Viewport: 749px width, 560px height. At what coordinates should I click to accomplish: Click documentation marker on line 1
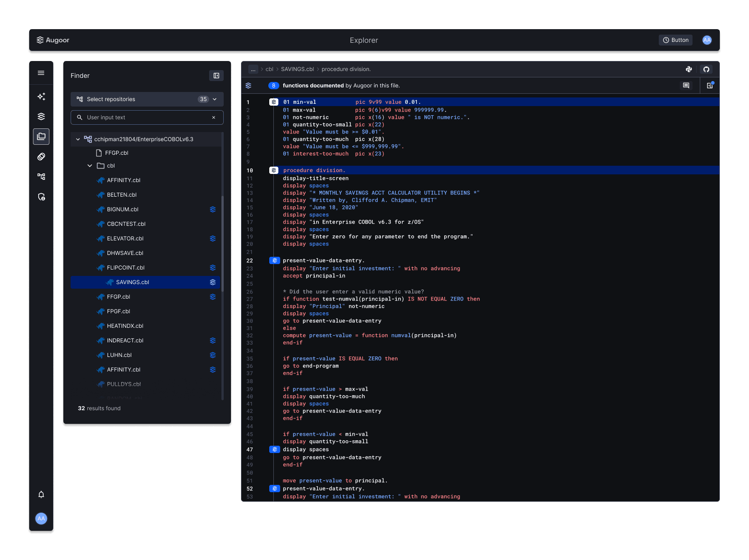274,102
